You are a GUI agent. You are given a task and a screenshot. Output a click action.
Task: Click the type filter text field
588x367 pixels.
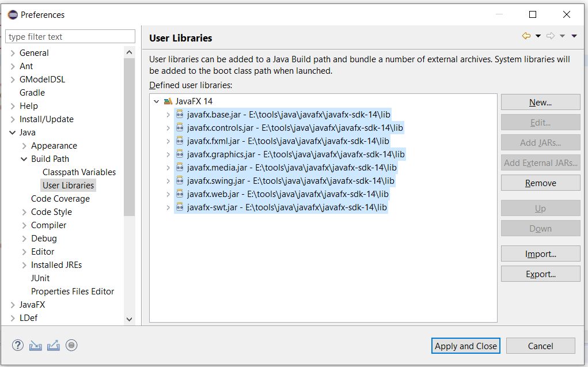pyautogui.click(x=70, y=36)
